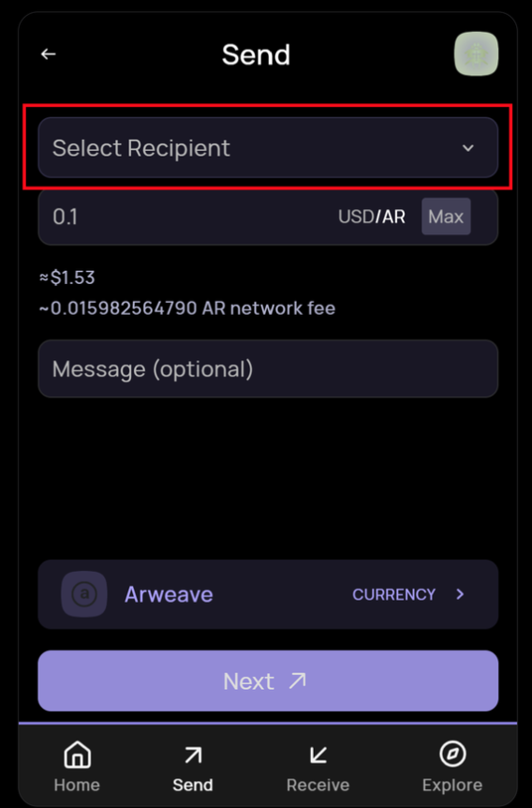Switch amount unit to USD
Screen dimensions: 532x808
pos(356,217)
